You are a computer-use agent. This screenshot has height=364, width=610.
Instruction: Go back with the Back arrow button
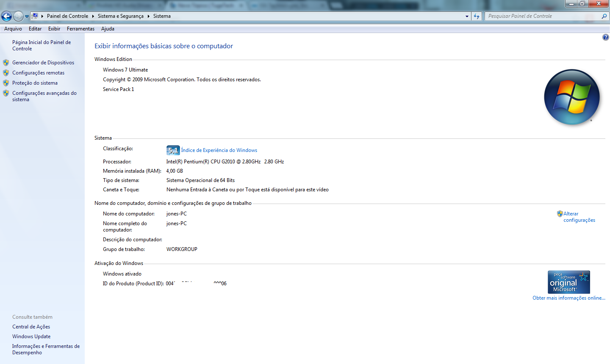(x=6, y=17)
